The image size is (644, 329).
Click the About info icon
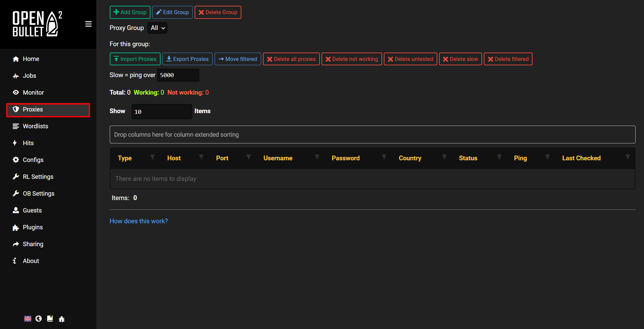pyautogui.click(x=14, y=261)
